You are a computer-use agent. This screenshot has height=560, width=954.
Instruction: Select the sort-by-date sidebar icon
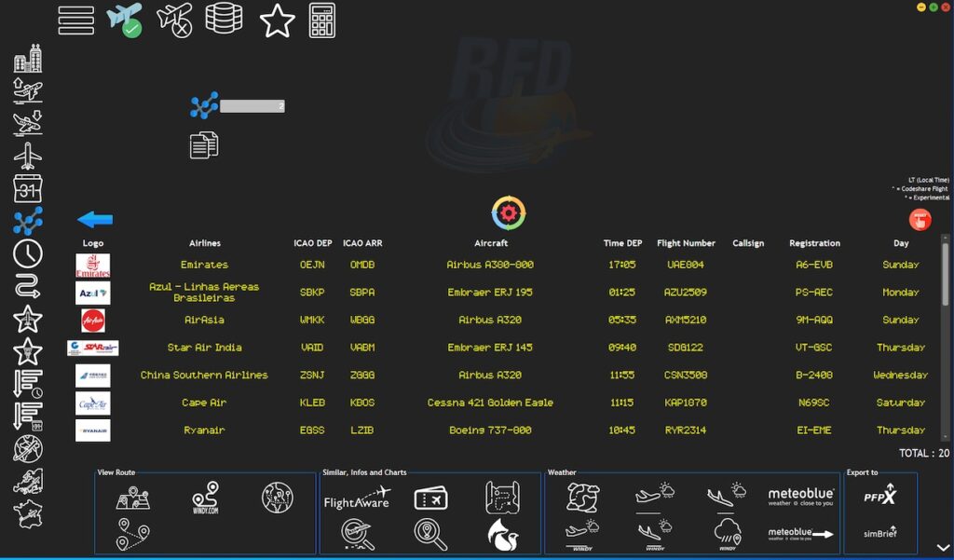[x=28, y=417]
